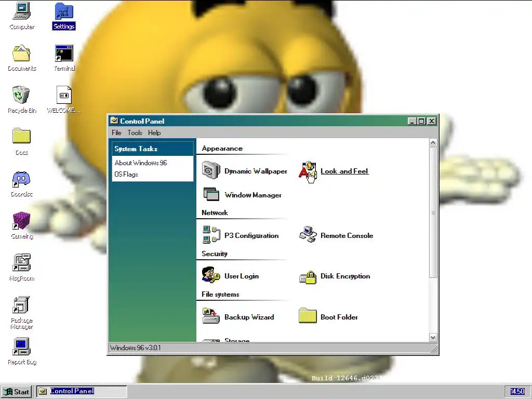Click the User Login label text
Image resolution: width=532 pixels, height=399 pixels.
[242, 276]
